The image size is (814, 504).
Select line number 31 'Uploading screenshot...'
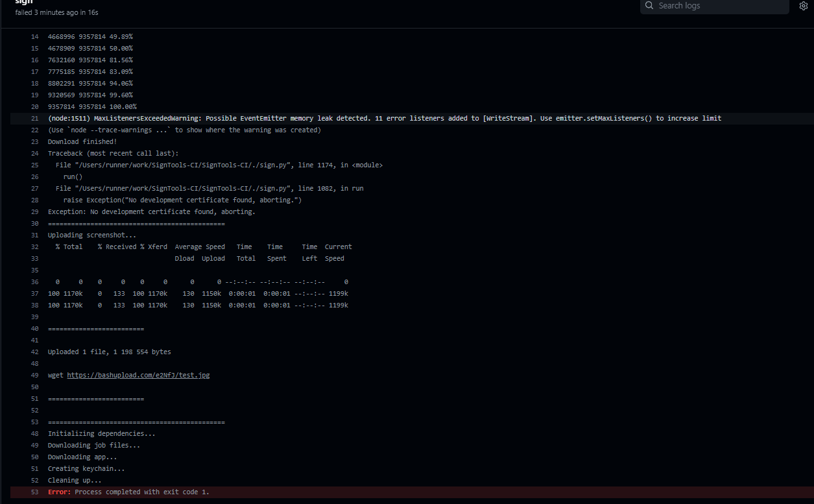pos(34,235)
